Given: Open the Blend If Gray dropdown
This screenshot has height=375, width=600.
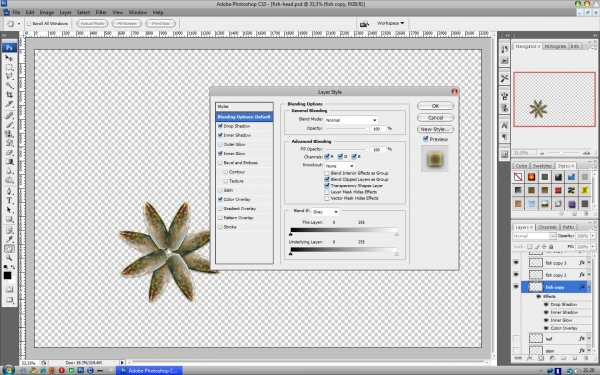Looking at the screenshot, I should pyautogui.click(x=325, y=212).
